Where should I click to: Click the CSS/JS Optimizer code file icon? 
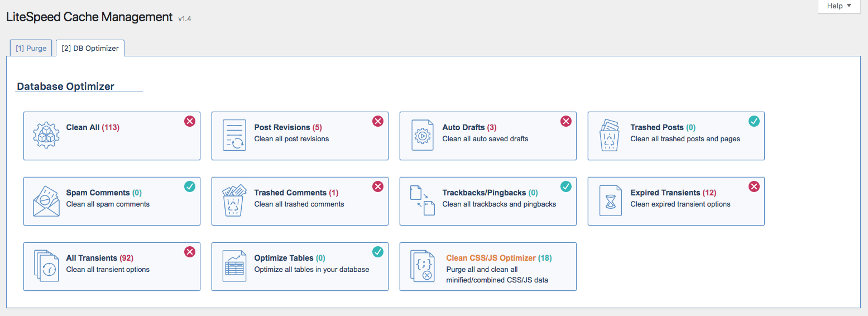tap(423, 266)
